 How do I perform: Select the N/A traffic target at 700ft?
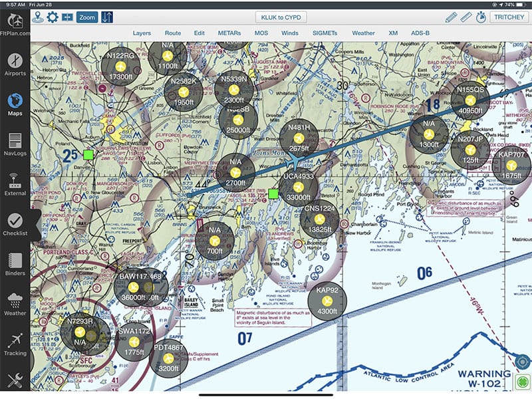point(214,241)
